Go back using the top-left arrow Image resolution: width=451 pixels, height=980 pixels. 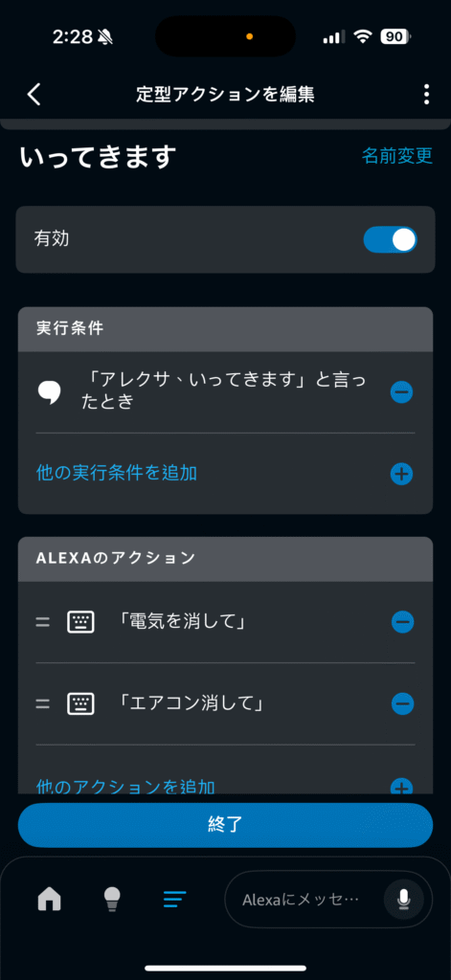[34, 95]
